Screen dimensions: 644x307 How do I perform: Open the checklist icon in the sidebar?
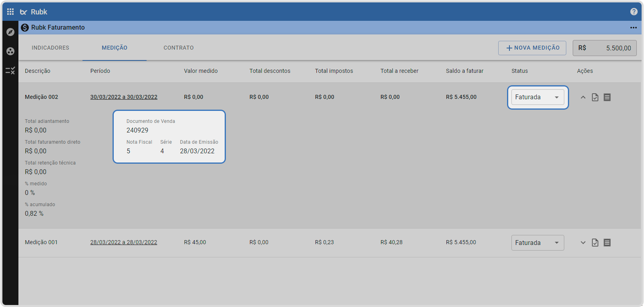click(10, 71)
